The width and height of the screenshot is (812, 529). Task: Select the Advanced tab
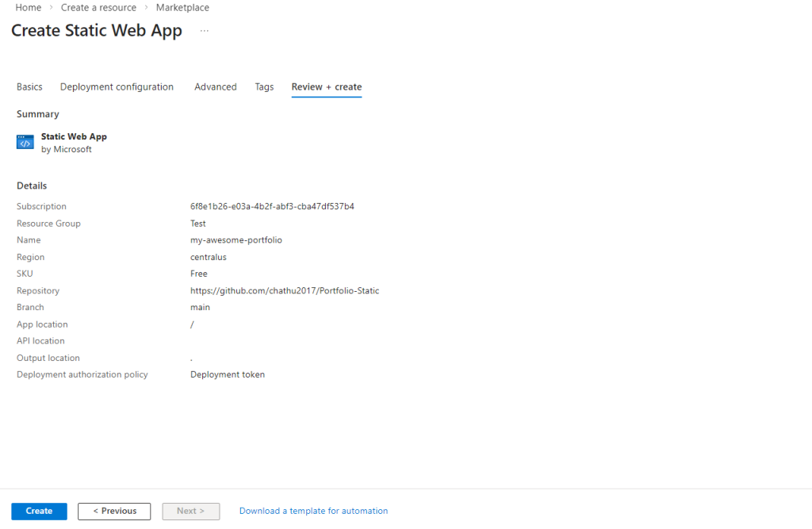(x=216, y=87)
